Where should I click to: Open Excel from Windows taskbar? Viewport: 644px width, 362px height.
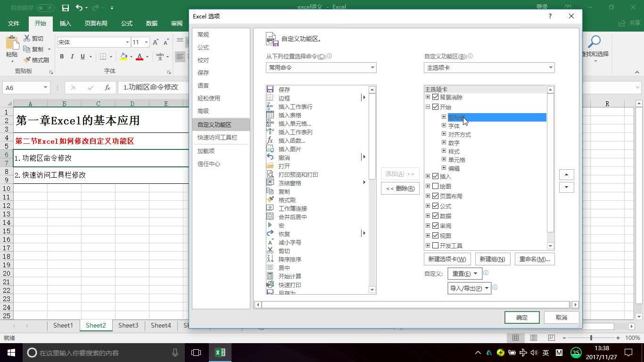coord(220,353)
